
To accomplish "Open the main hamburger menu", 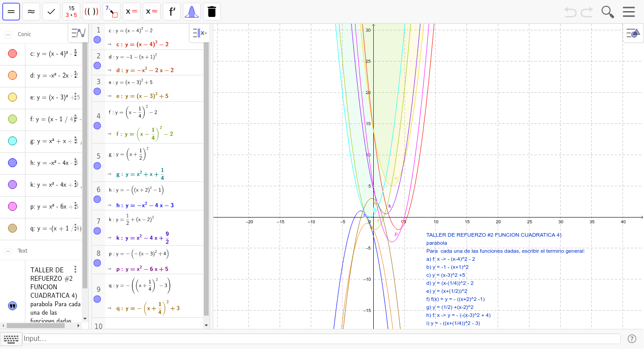I will [x=629, y=12].
